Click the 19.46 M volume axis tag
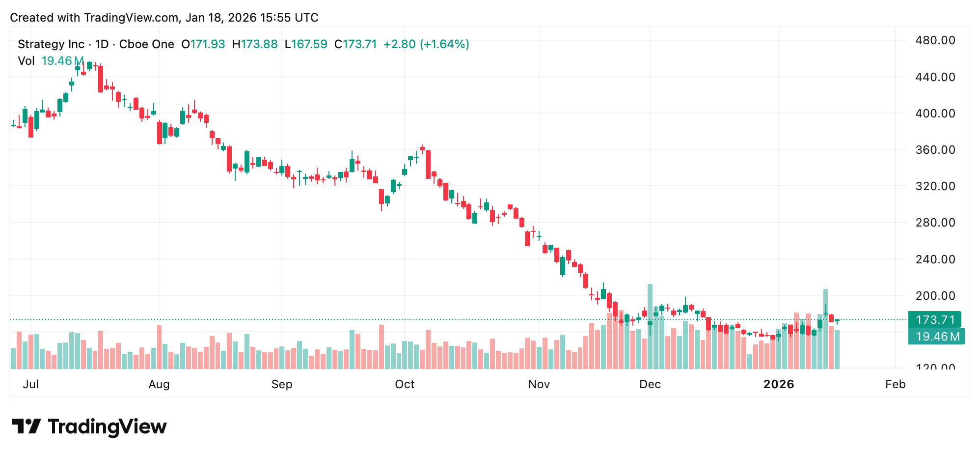Viewport: 980px width, 456px height. (x=936, y=337)
